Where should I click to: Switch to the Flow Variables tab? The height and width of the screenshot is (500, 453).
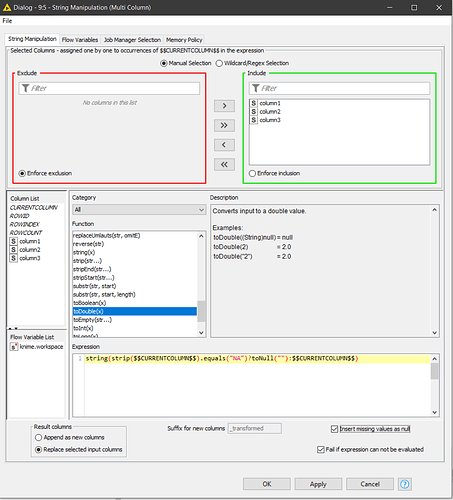click(80, 40)
